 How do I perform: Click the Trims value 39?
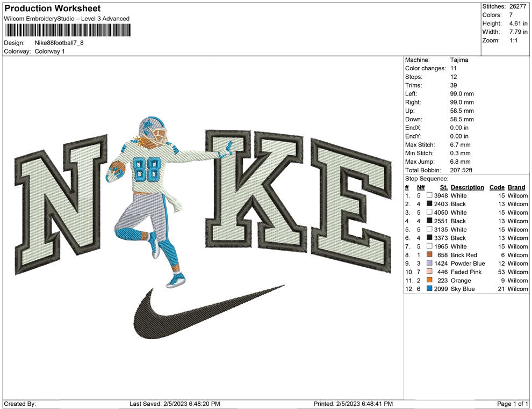[454, 85]
